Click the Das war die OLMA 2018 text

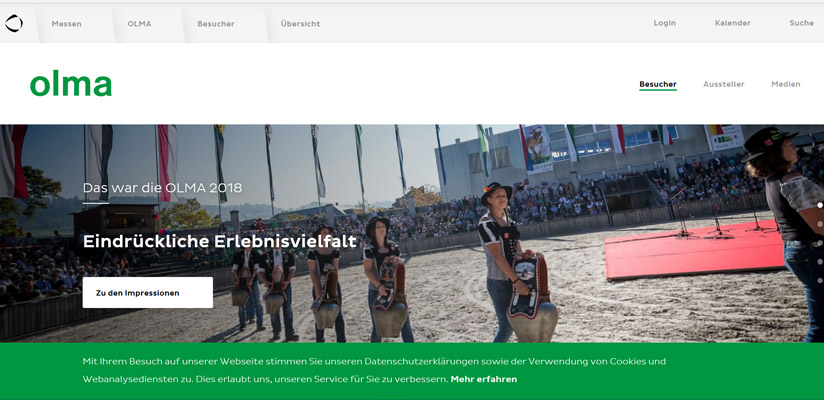tap(162, 188)
